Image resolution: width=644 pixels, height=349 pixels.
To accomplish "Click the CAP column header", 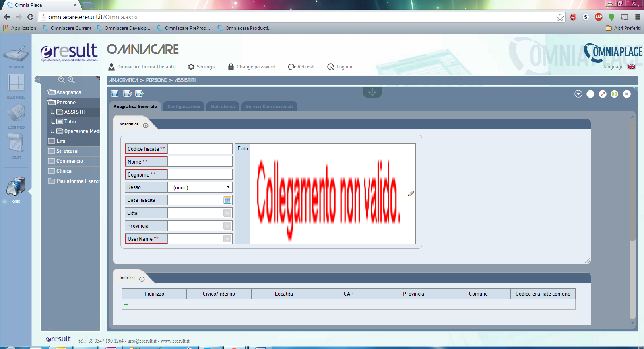I will pos(349,294).
